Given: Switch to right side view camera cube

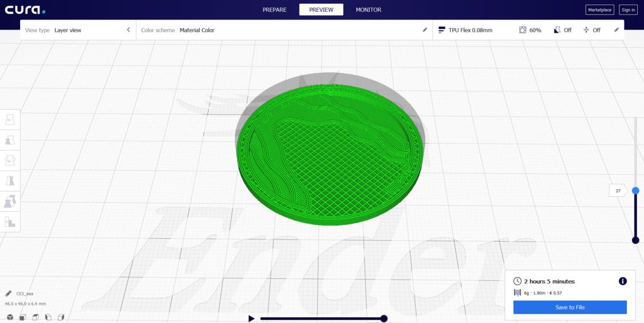Looking at the screenshot, I should click(61, 317).
